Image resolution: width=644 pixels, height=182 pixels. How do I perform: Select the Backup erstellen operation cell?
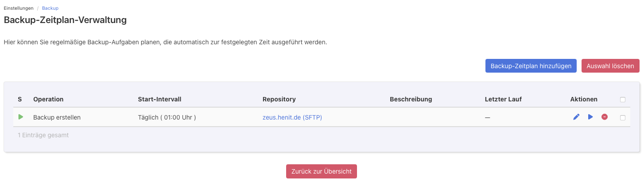click(57, 117)
